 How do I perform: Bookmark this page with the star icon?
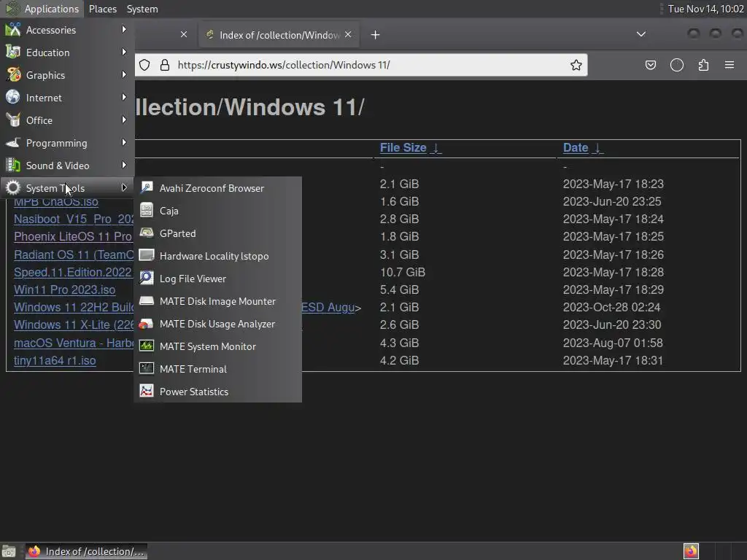click(576, 65)
